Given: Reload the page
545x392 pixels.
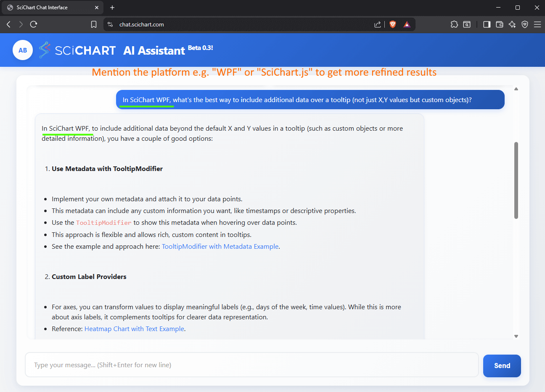Looking at the screenshot, I should (x=34, y=24).
